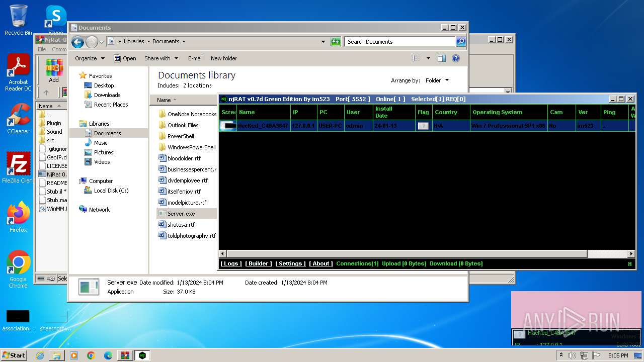The width and height of the screenshot is (644, 362).
Task: Click njRAT horizontal scrollbar left arrow
Action: [x=222, y=254]
